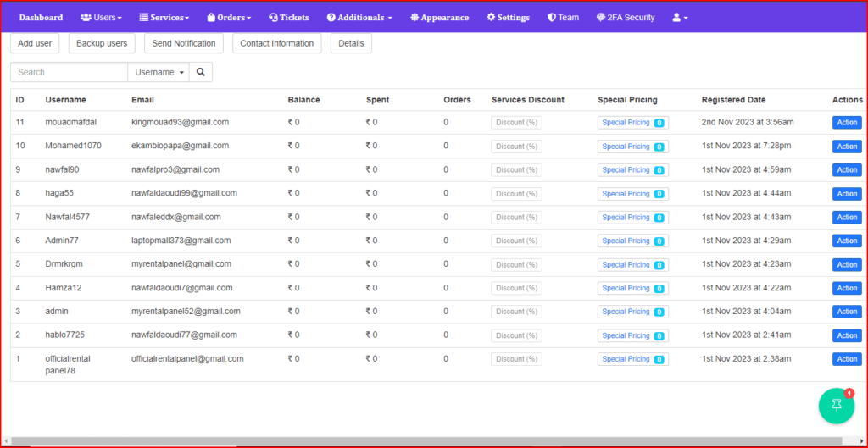Open Action for user mouadmafdal
Image resolution: width=868 pixels, height=448 pixels.
tap(847, 123)
